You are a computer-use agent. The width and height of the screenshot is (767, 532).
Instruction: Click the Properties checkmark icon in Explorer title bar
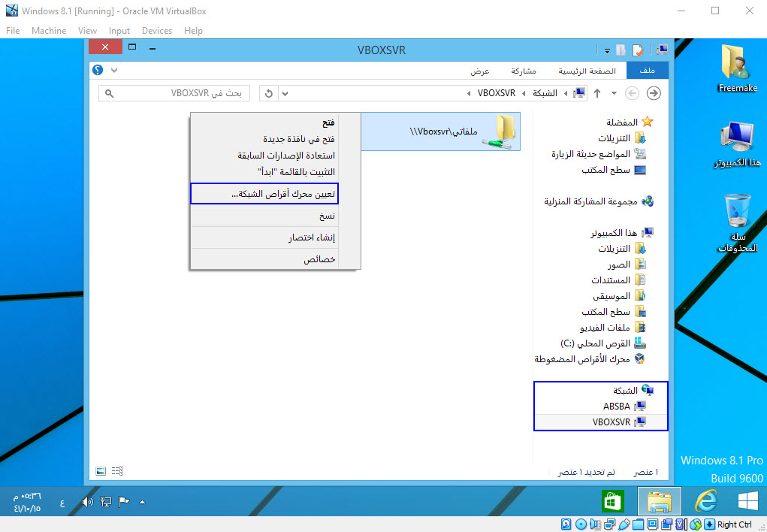click(637, 50)
